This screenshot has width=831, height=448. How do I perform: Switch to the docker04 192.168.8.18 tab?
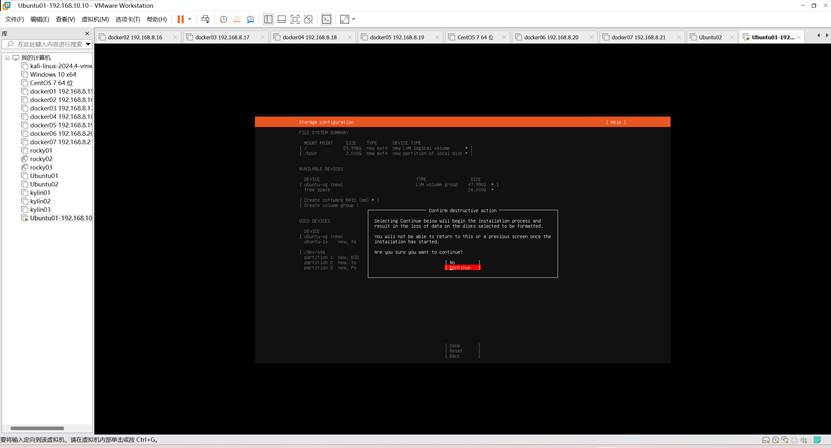[x=310, y=37]
